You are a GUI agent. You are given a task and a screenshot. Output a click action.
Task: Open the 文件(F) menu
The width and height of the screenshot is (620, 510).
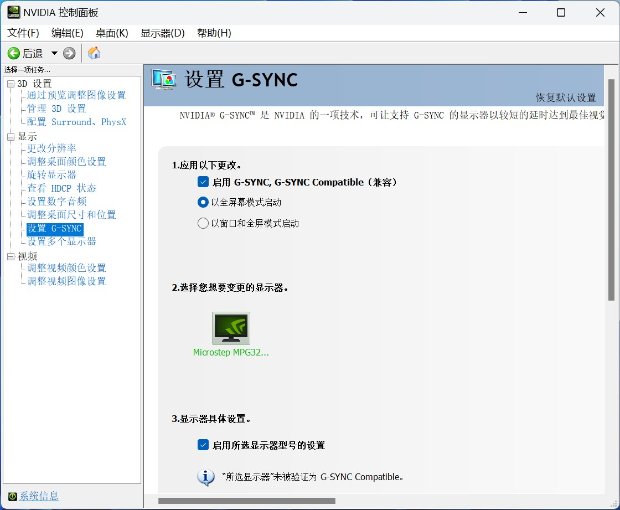pyautogui.click(x=23, y=33)
